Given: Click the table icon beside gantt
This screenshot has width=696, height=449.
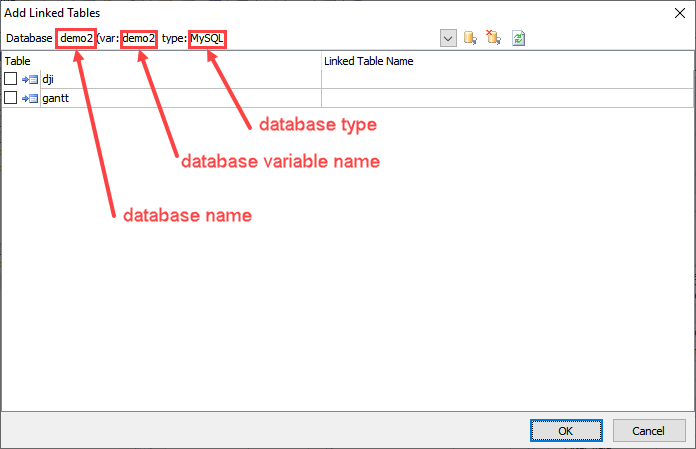Looking at the screenshot, I should (x=29, y=98).
